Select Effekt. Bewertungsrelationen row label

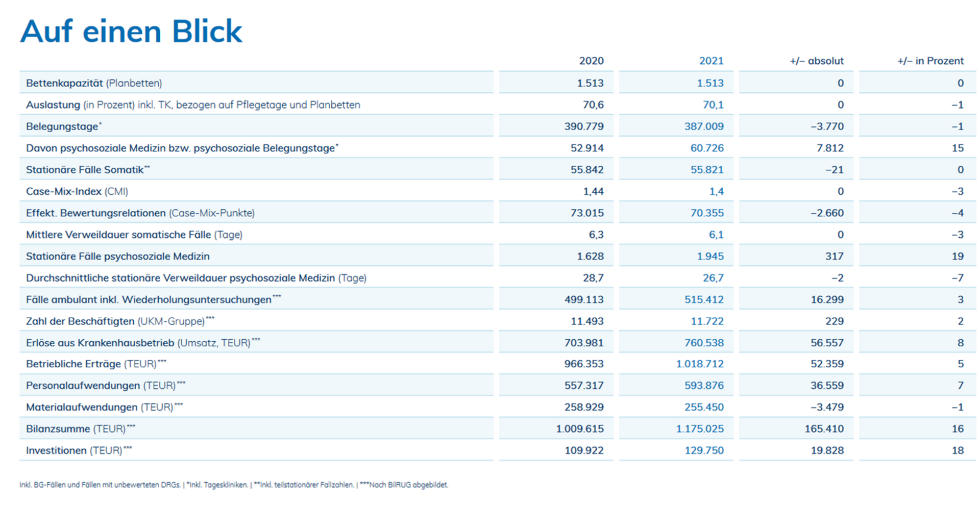coord(140,213)
